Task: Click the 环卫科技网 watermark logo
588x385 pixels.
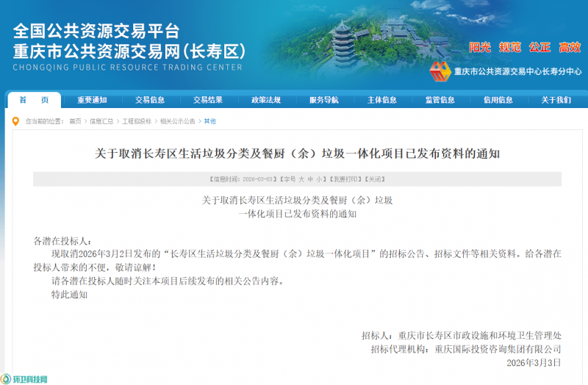Action: (x=25, y=379)
